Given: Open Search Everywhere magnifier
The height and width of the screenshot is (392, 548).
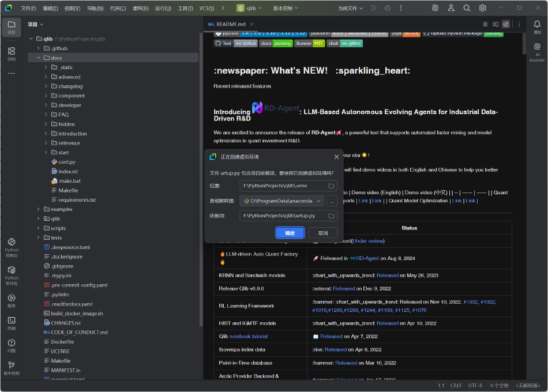Looking at the screenshot, I should tap(467, 7).
